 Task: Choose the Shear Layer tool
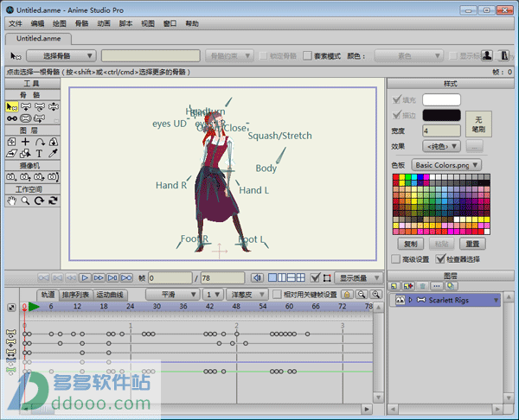point(12,154)
